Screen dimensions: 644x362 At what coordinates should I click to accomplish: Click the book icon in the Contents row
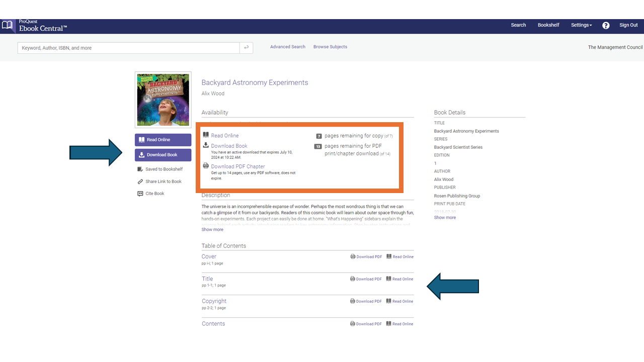click(x=389, y=324)
